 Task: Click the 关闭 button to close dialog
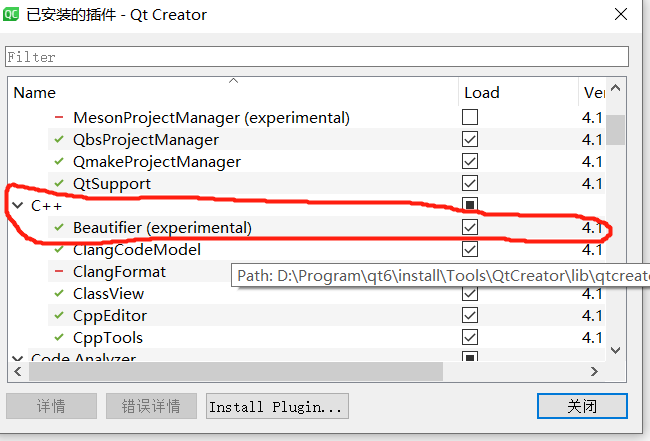(x=582, y=406)
